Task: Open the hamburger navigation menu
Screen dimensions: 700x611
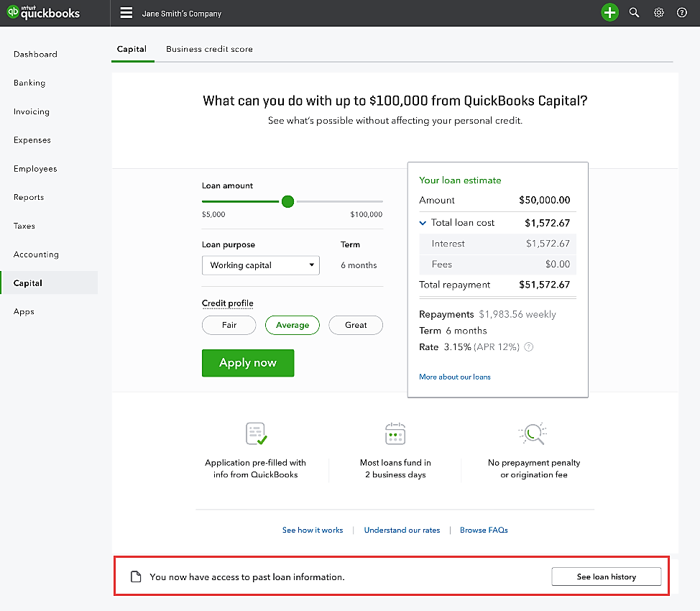Action: pos(126,12)
